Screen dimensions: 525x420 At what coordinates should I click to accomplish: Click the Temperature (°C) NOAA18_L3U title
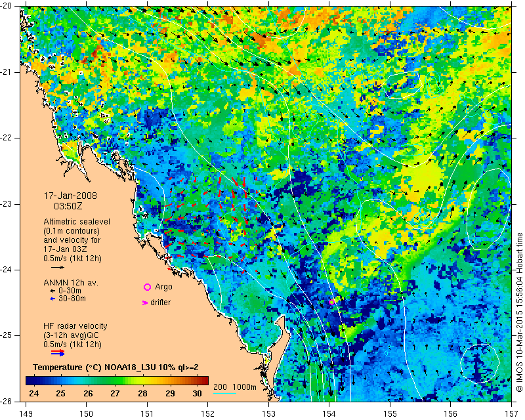pyautogui.click(x=116, y=367)
